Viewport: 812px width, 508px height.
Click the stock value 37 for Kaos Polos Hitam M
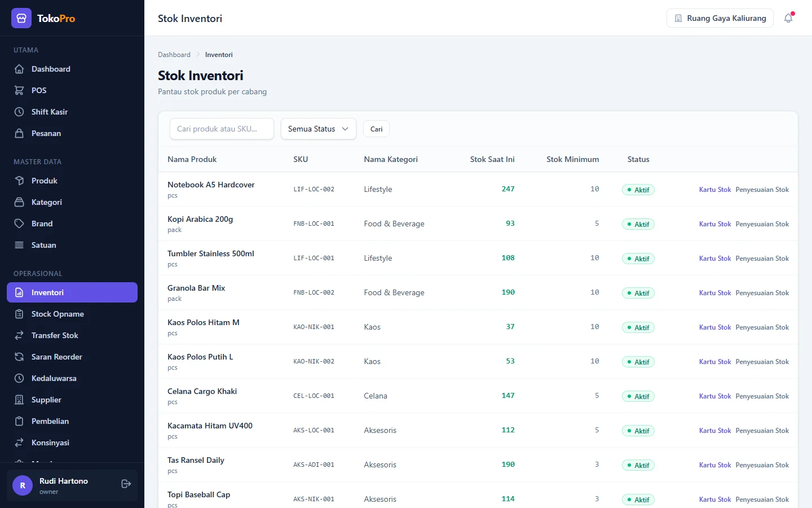(510, 327)
